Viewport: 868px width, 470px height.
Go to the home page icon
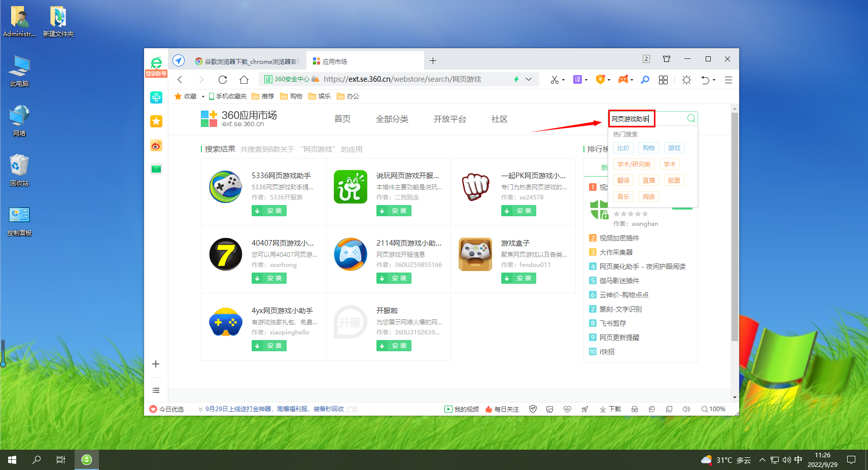pyautogui.click(x=244, y=80)
